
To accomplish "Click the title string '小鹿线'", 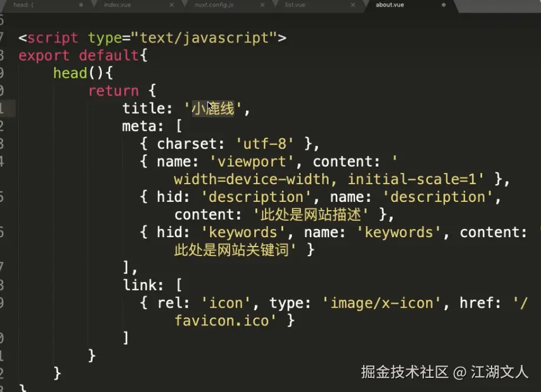I will tap(213, 108).
